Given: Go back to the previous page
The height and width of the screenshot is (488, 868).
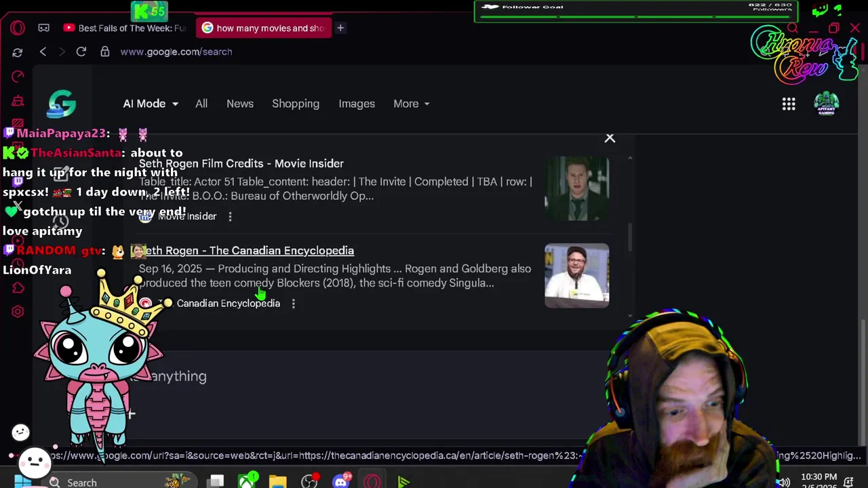Looking at the screenshot, I should point(43,52).
